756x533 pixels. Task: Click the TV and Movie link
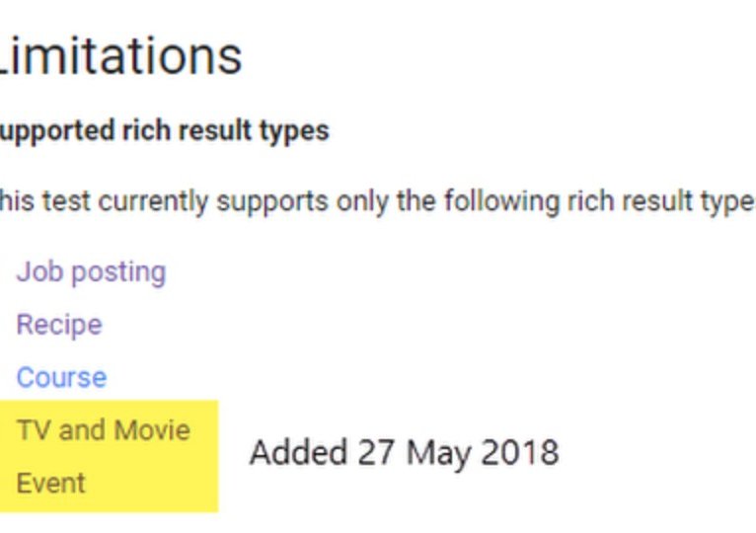[x=103, y=430]
